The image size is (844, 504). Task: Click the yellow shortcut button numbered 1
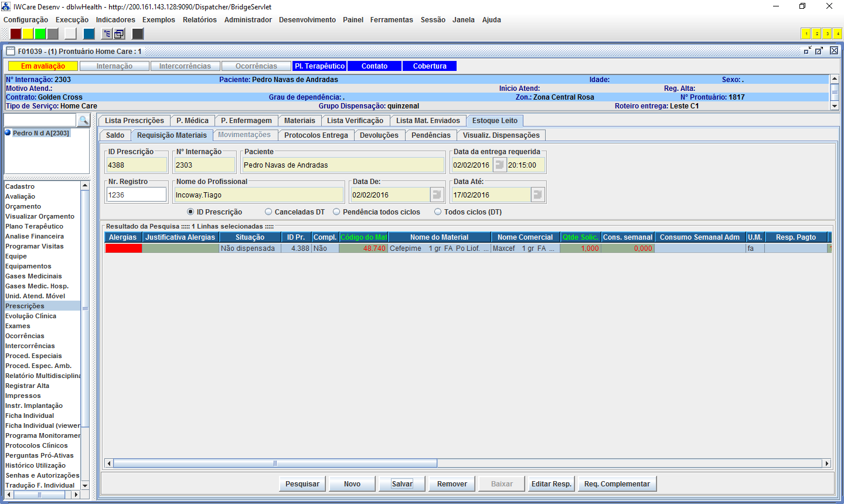(806, 34)
